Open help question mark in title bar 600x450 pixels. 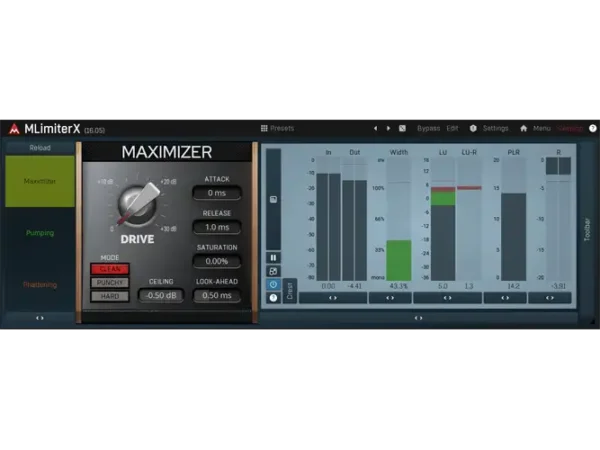click(593, 129)
